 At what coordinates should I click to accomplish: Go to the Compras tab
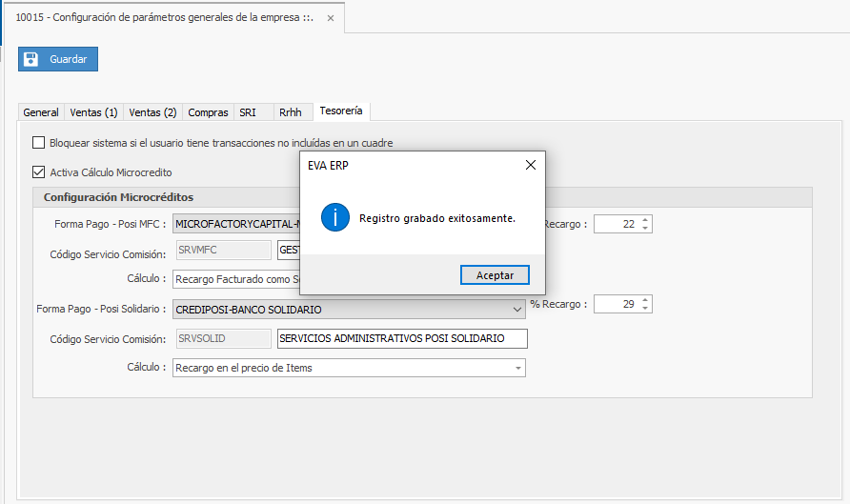[208, 112]
